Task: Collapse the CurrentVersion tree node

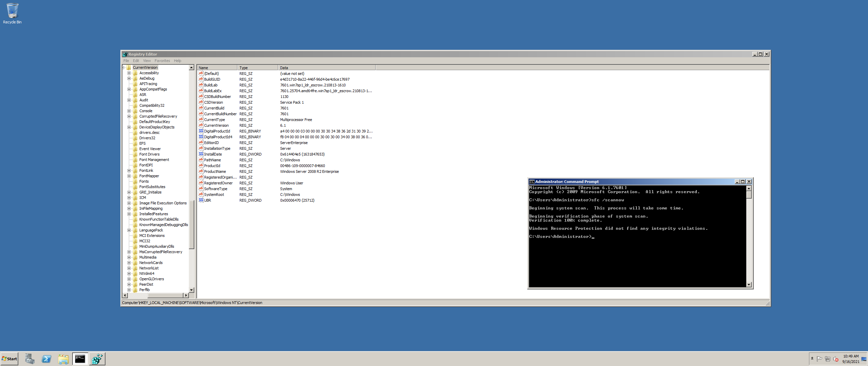Action: point(124,67)
